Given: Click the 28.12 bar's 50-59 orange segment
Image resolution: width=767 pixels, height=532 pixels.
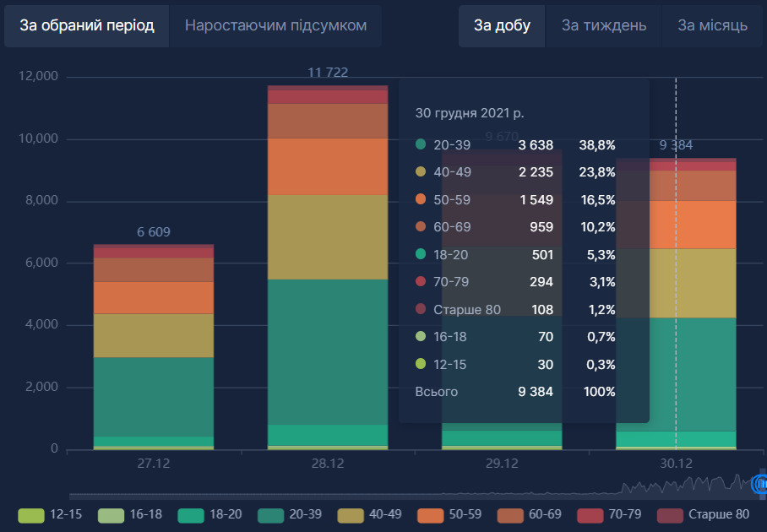Looking at the screenshot, I should [328, 166].
